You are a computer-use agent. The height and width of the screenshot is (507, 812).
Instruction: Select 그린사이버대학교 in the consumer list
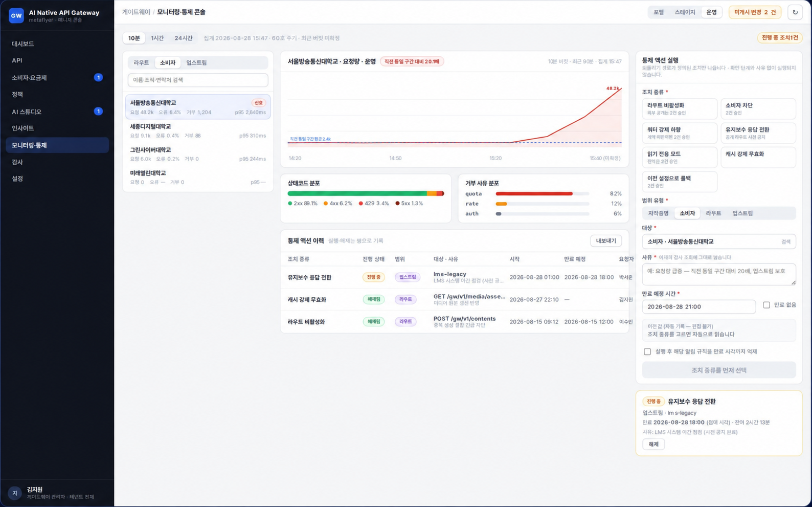(198, 154)
